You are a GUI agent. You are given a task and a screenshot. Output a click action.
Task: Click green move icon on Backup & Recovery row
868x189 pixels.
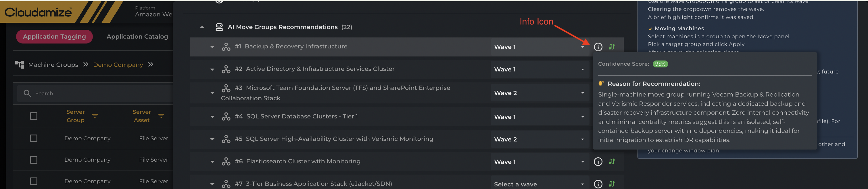click(612, 47)
